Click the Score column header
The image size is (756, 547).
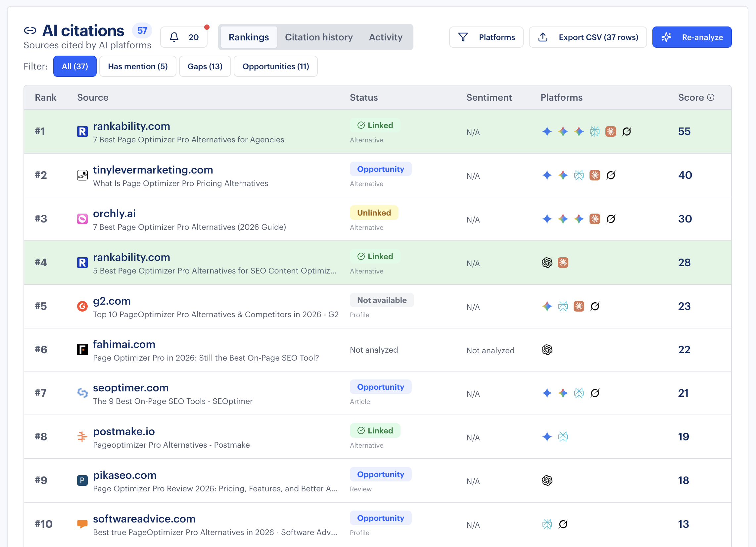click(x=691, y=97)
